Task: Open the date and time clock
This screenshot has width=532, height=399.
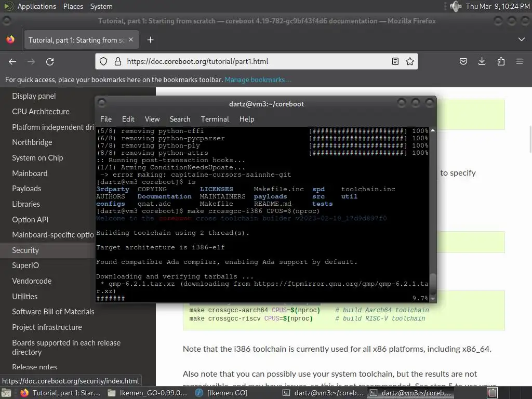Action: (x=497, y=6)
